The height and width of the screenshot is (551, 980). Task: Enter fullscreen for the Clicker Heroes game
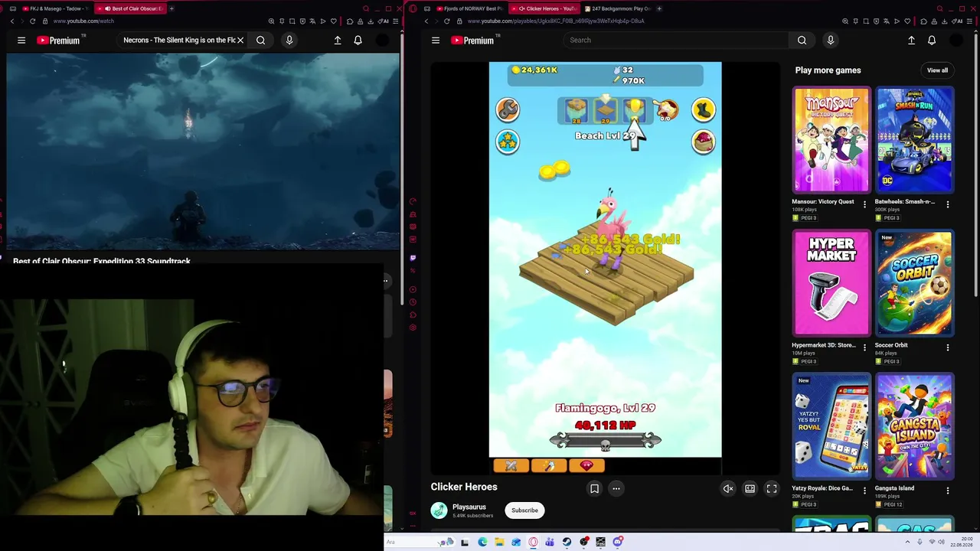(772, 488)
